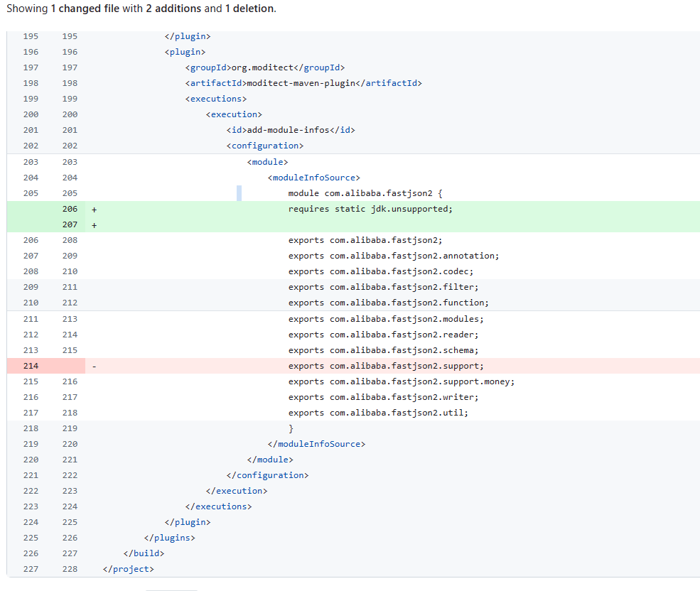The width and height of the screenshot is (700, 591).
Task: Click the "1 deletion" text in summary
Action: click(x=249, y=9)
